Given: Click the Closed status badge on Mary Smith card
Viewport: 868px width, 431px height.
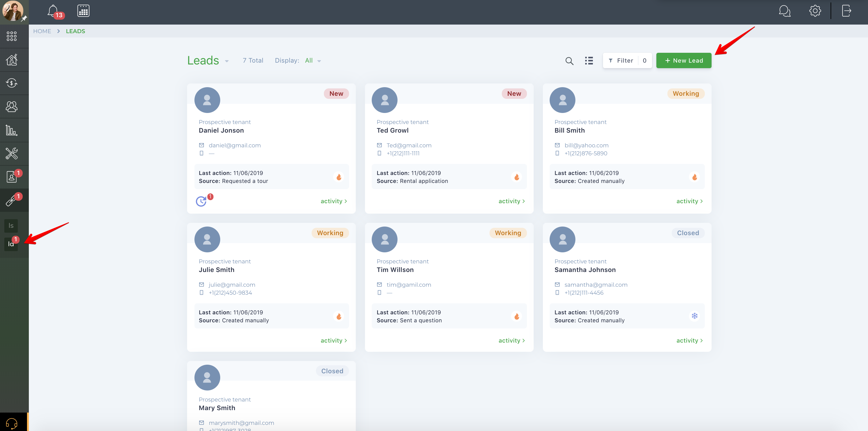Looking at the screenshot, I should 332,371.
